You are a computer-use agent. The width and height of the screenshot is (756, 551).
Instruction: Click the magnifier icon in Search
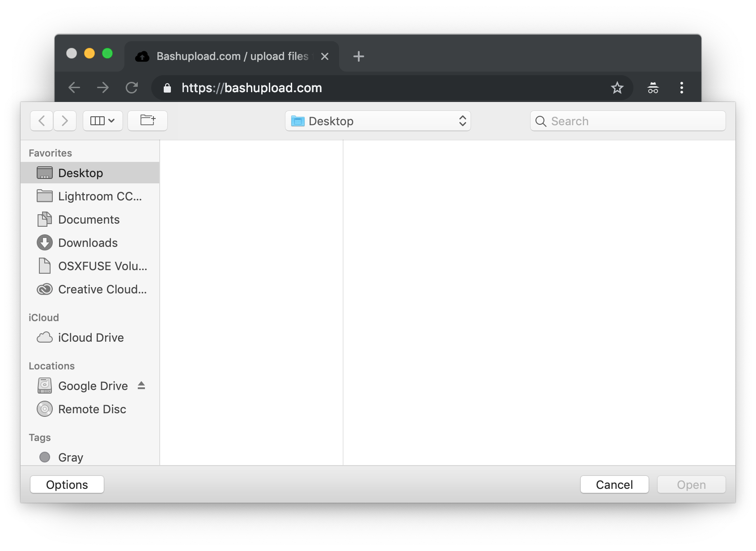(541, 121)
